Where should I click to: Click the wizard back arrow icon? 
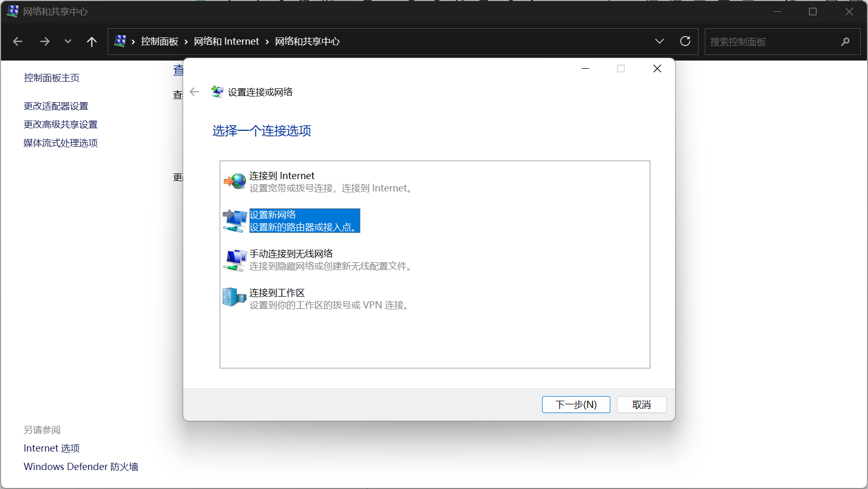pos(194,92)
